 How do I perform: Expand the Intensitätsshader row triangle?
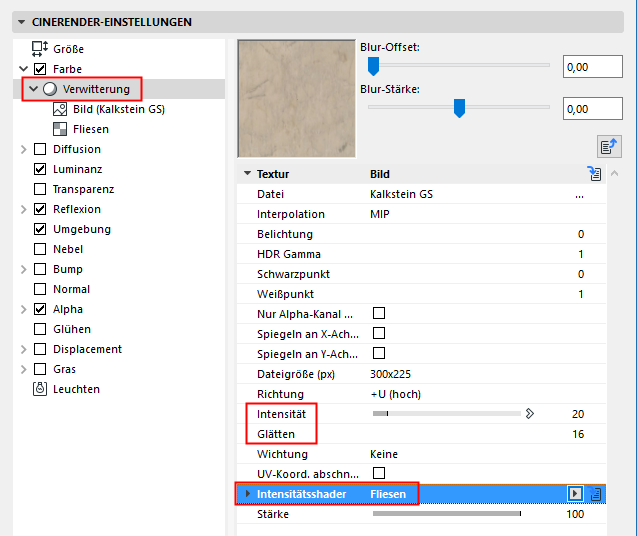pyautogui.click(x=248, y=494)
